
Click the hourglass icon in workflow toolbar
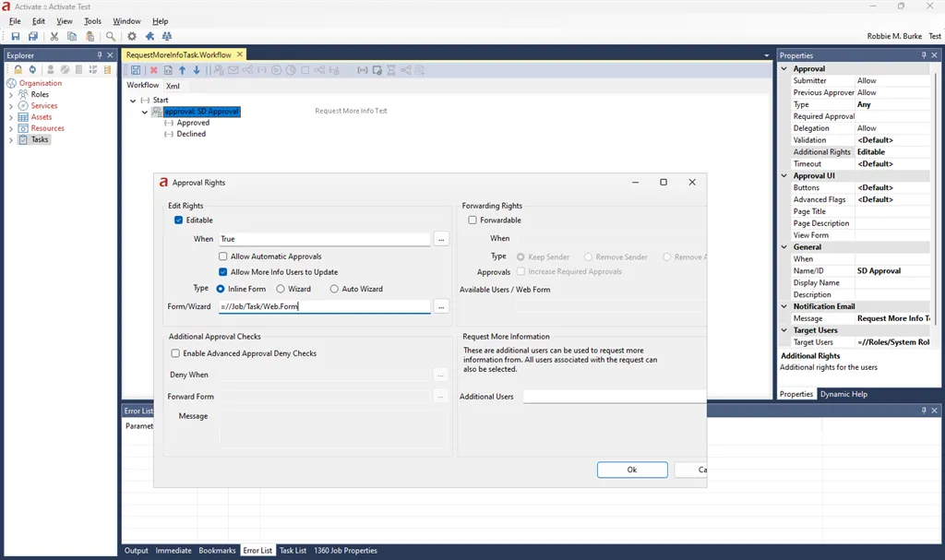[x=391, y=70]
